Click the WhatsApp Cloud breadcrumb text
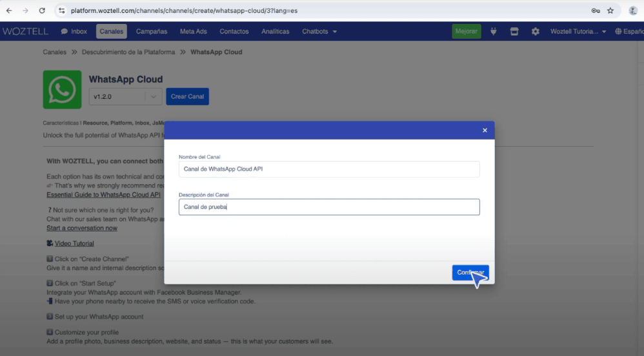 [216, 52]
